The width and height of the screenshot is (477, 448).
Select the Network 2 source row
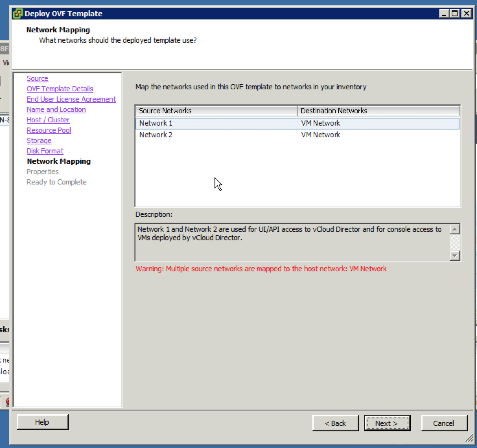click(x=156, y=135)
